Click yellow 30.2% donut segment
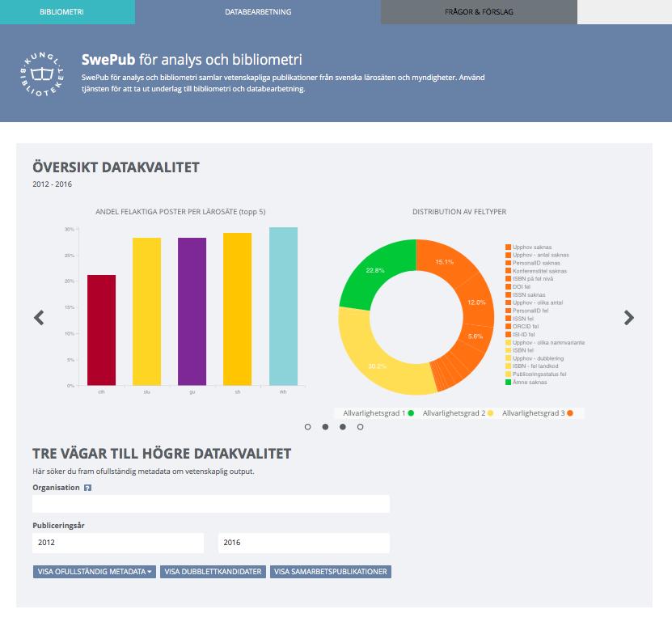This screenshot has width=672, height=626. (x=377, y=366)
